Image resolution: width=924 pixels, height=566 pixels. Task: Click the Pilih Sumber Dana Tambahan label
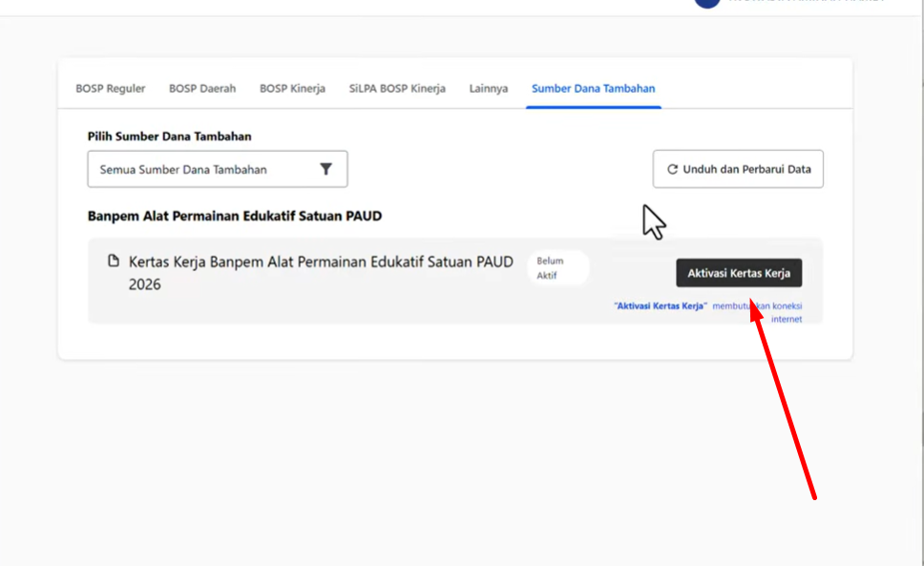[x=169, y=136]
